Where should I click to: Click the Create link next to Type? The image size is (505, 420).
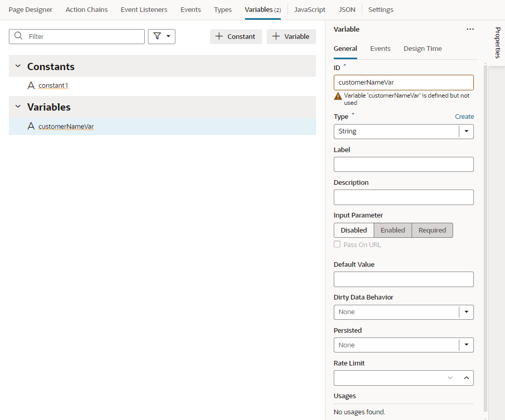[x=464, y=116]
